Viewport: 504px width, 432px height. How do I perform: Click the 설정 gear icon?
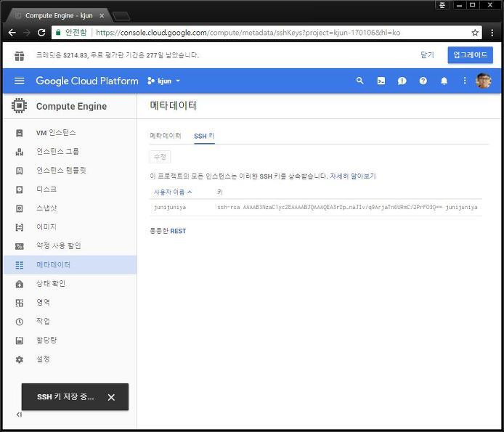coord(20,359)
